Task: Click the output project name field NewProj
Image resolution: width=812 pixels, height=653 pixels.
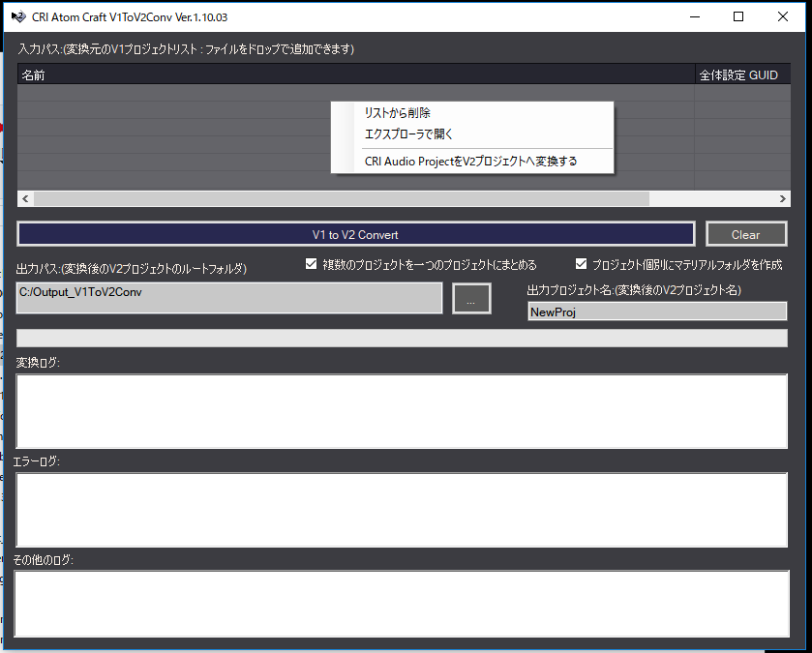Action: (x=657, y=312)
